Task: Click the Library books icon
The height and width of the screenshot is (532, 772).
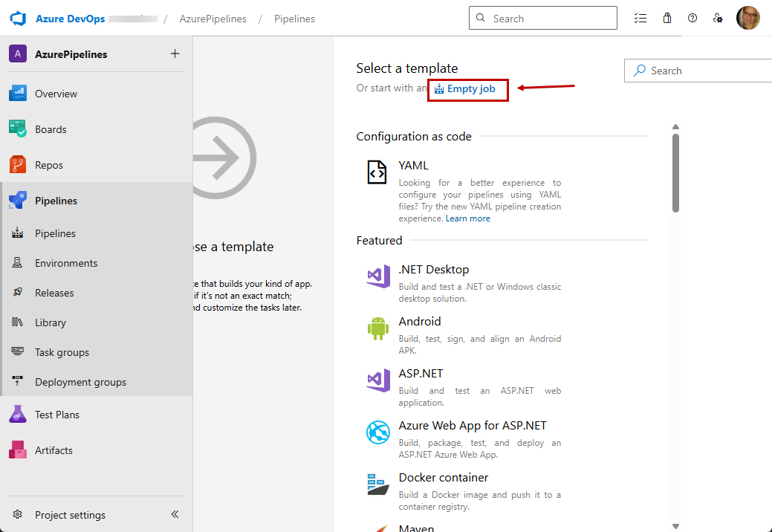Action: point(17,322)
